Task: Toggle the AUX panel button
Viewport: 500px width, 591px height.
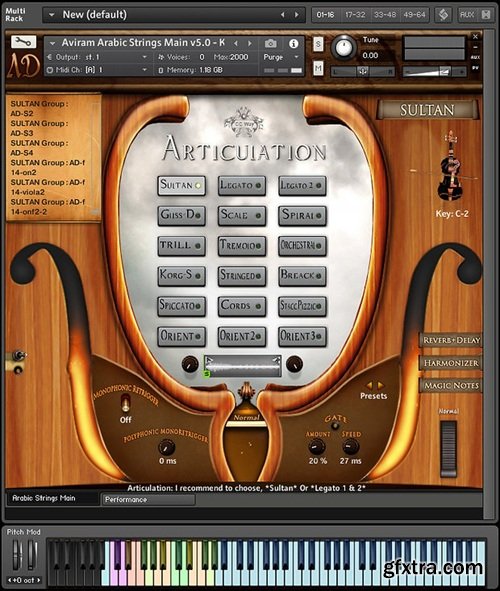Action: tap(467, 15)
